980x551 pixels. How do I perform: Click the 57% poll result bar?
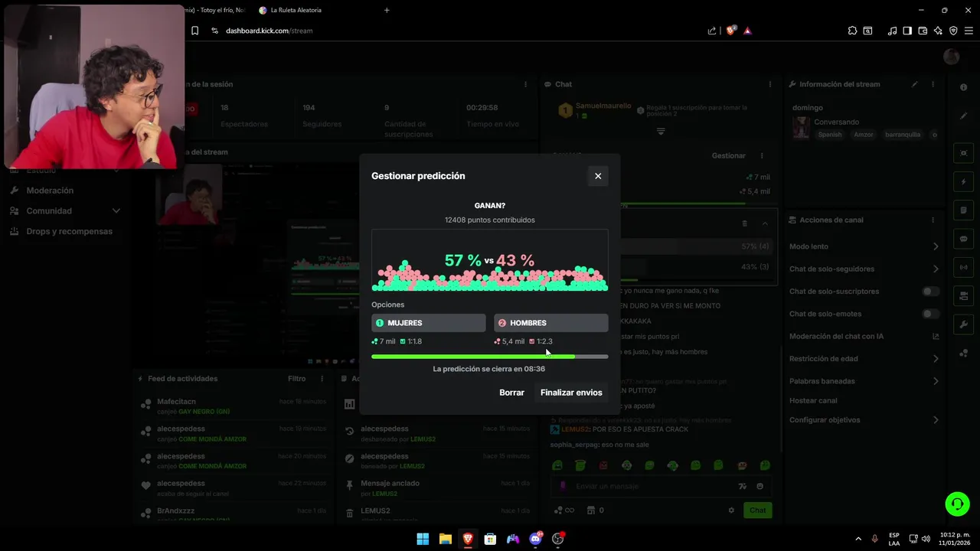697,246
